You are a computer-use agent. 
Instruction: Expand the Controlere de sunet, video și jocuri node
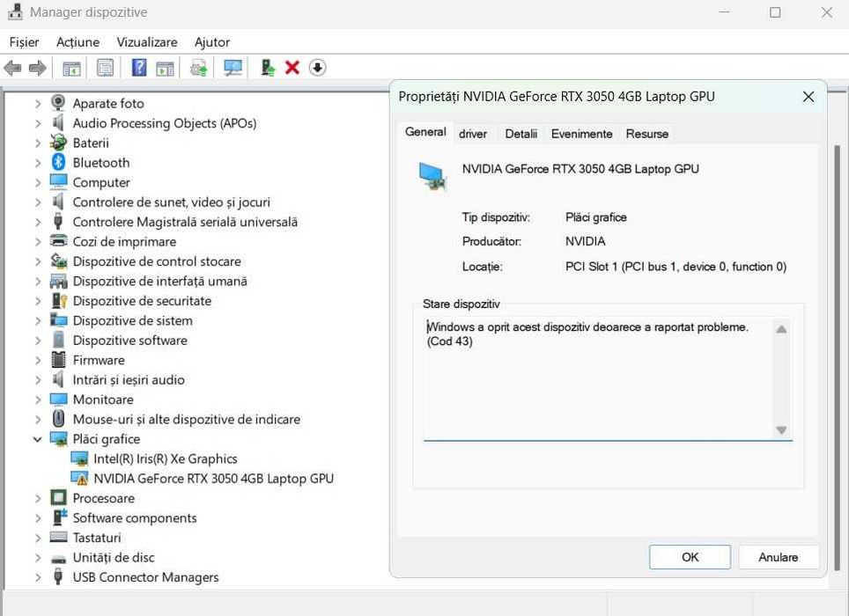tap(37, 202)
